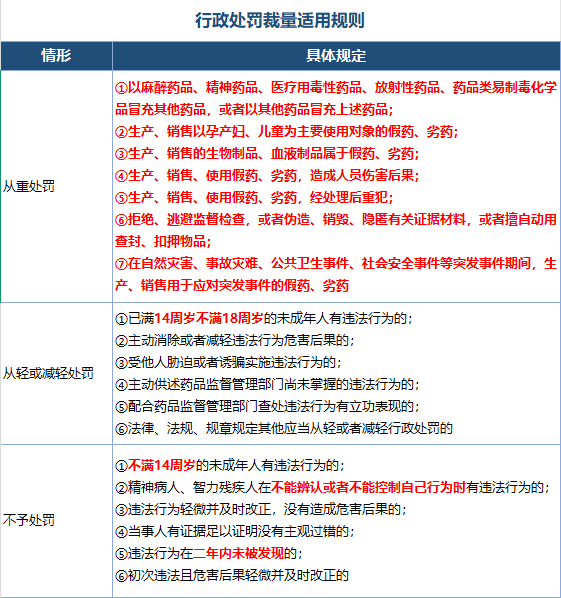The height and width of the screenshot is (598, 561).
Task: Click the red text 二年内未被发现
Action: 238,553
